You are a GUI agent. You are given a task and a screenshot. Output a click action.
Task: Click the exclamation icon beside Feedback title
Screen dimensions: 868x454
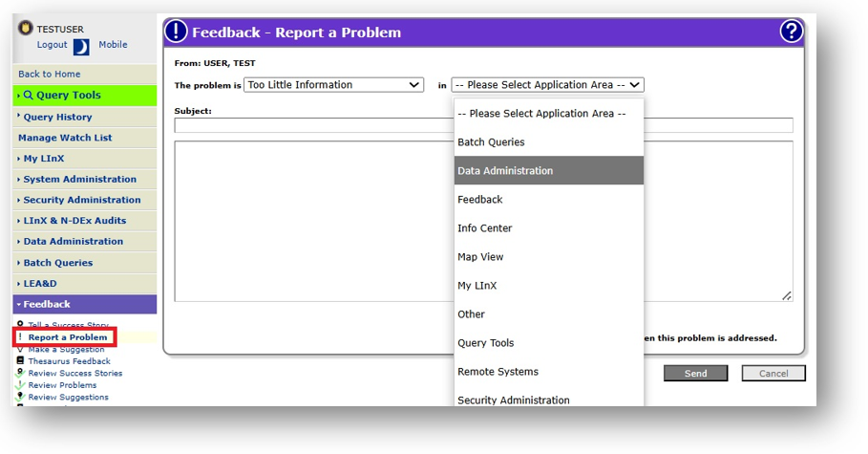(x=176, y=32)
